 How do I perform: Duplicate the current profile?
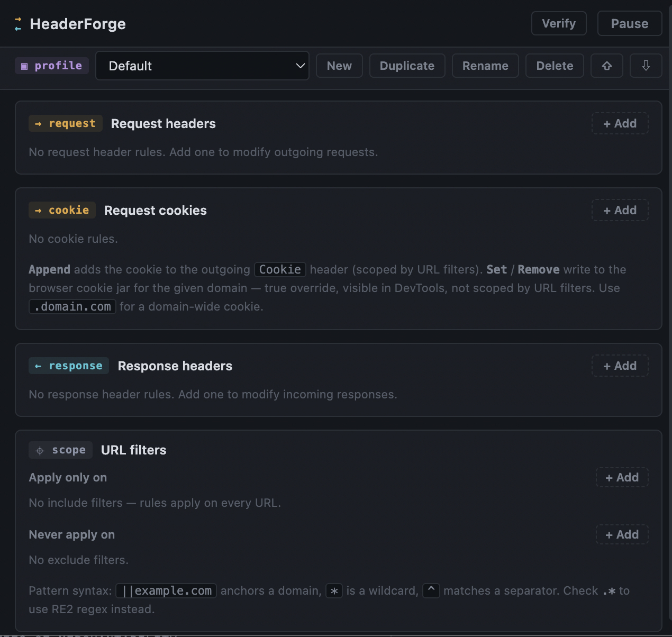pyautogui.click(x=407, y=66)
